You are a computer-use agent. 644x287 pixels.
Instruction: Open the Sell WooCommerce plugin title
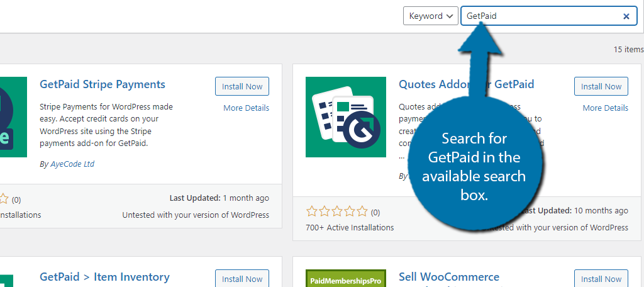(x=449, y=277)
